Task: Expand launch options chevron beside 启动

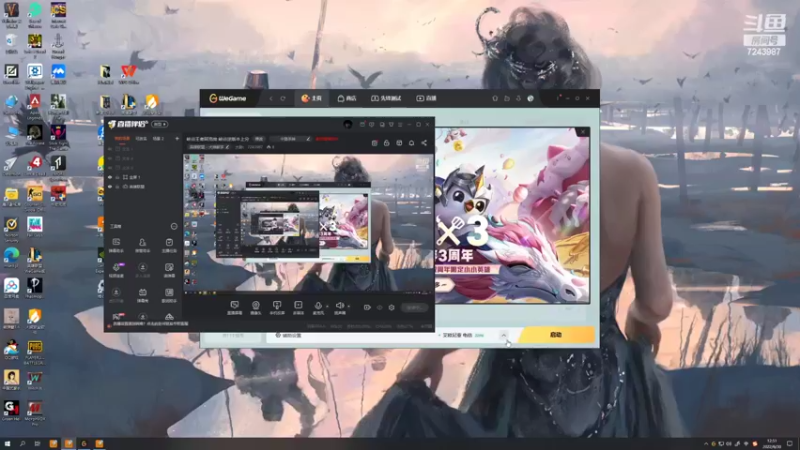Action: [504, 335]
